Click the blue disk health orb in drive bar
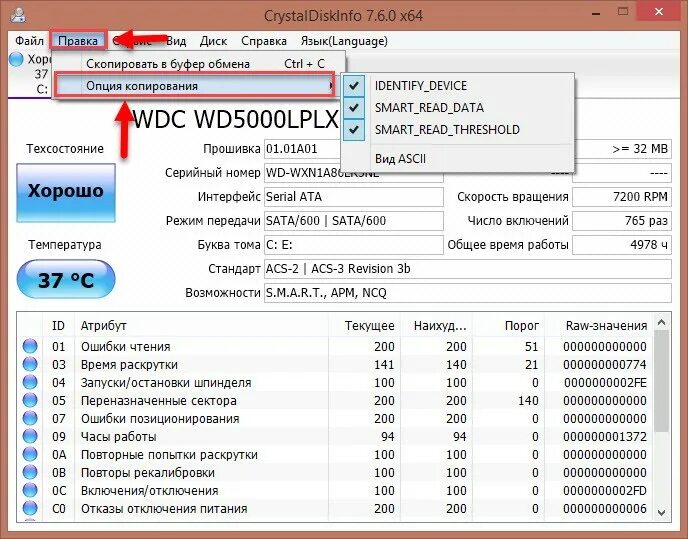This screenshot has width=688, height=539. pyautogui.click(x=16, y=59)
